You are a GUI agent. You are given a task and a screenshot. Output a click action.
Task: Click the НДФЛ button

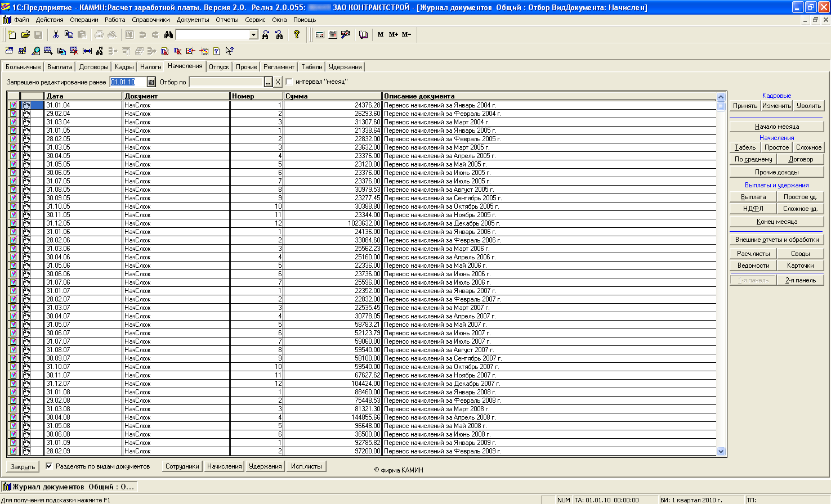753,209
